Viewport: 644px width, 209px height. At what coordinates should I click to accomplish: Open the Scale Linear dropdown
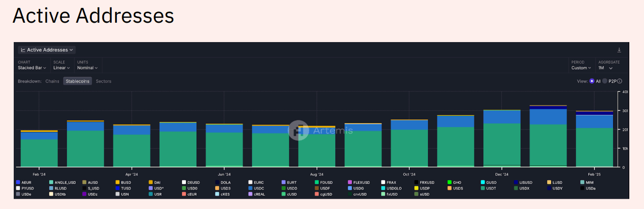point(62,68)
